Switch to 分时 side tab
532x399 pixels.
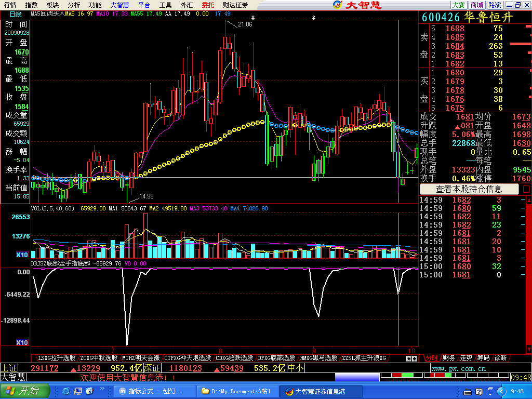pyautogui.click(x=432, y=358)
